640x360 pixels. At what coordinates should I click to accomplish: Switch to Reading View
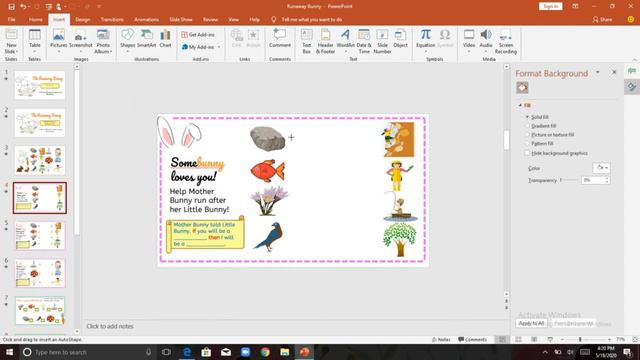point(534,339)
